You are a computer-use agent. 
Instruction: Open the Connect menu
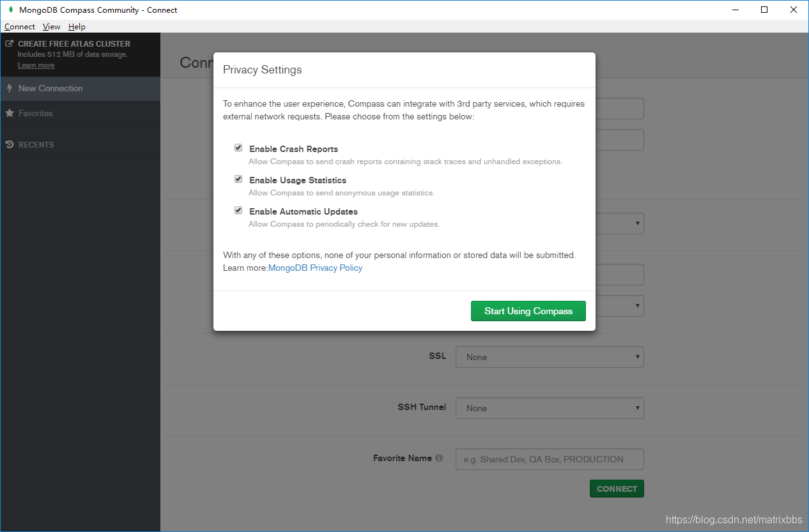coord(20,27)
